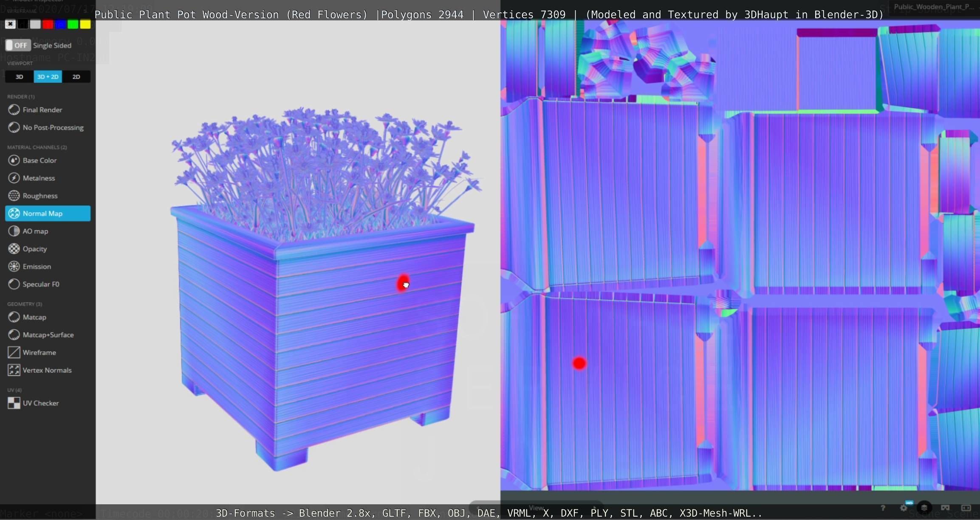Toggle the Model Inspector layers icon
This screenshot has height=520, width=980.
click(924, 508)
